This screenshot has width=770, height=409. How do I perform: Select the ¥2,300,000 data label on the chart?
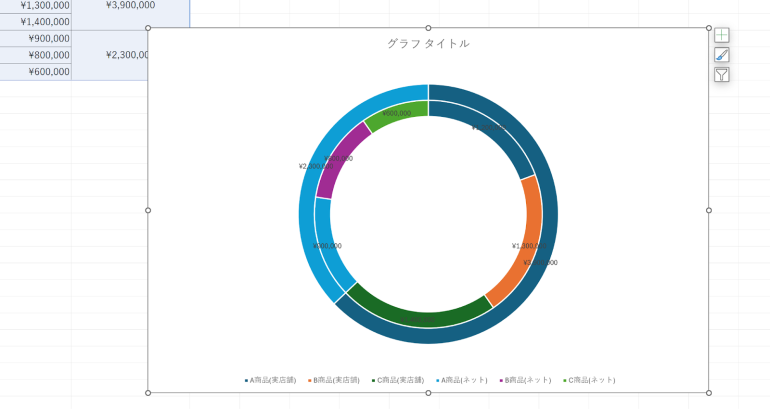tap(316, 166)
